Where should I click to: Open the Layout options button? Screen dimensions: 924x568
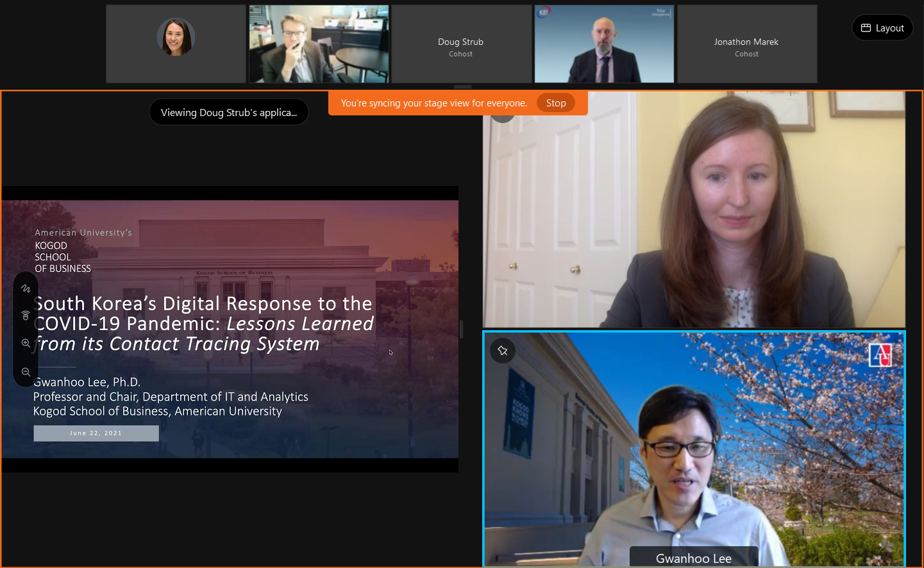point(882,28)
